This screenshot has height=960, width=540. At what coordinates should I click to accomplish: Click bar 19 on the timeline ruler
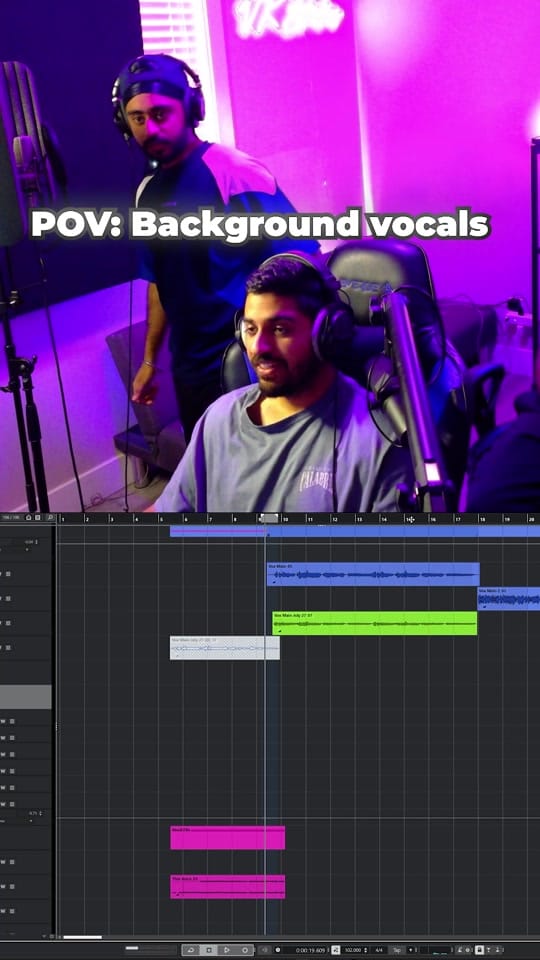pos(506,519)
